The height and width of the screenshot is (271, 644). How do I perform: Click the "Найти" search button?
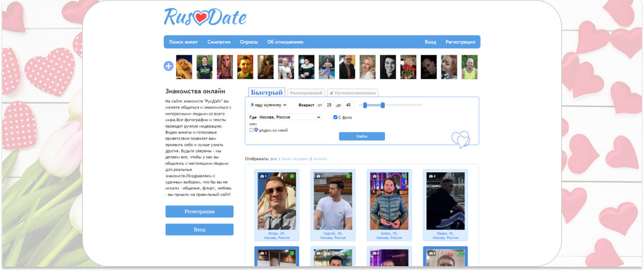pyautogui.click(x=362, y=136)
